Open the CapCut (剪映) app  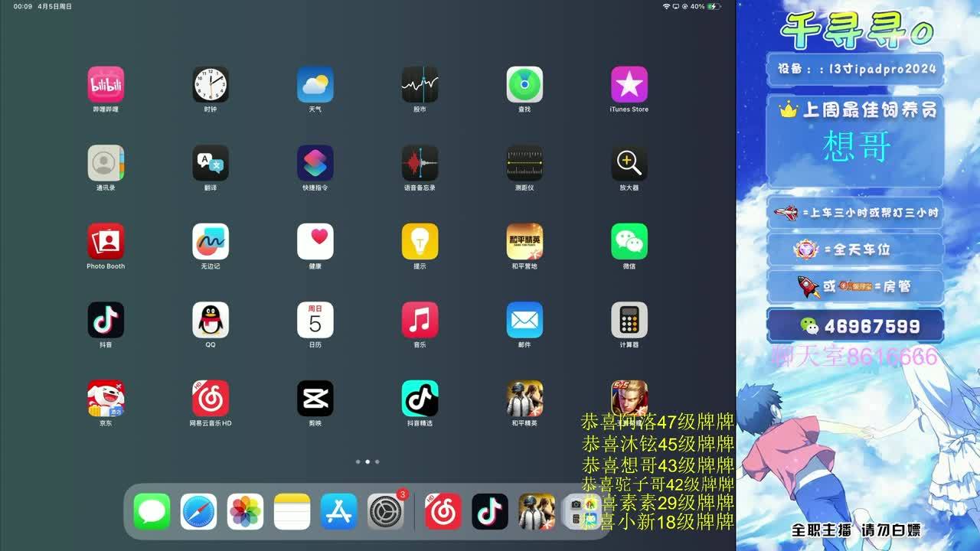tap(315, 399)
